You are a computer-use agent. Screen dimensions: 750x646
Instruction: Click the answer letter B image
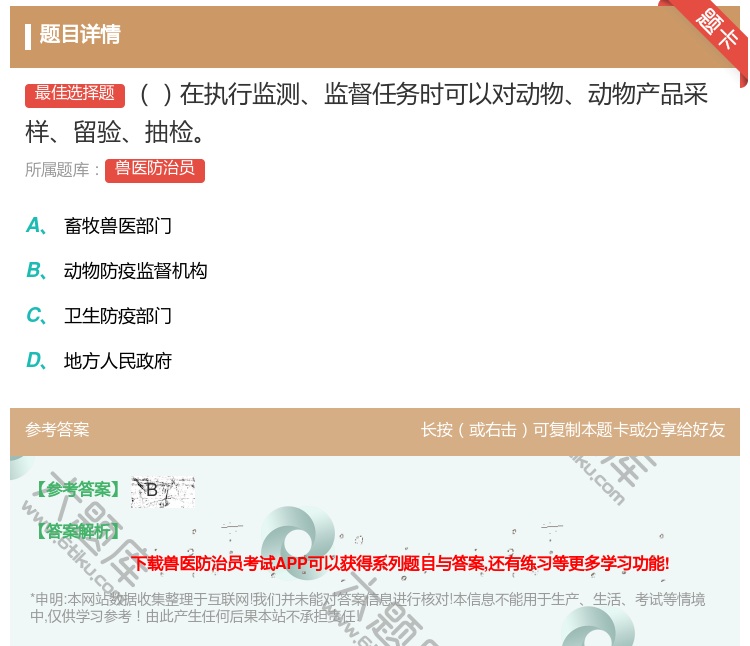pyautogui.click(x=163, y=492)
